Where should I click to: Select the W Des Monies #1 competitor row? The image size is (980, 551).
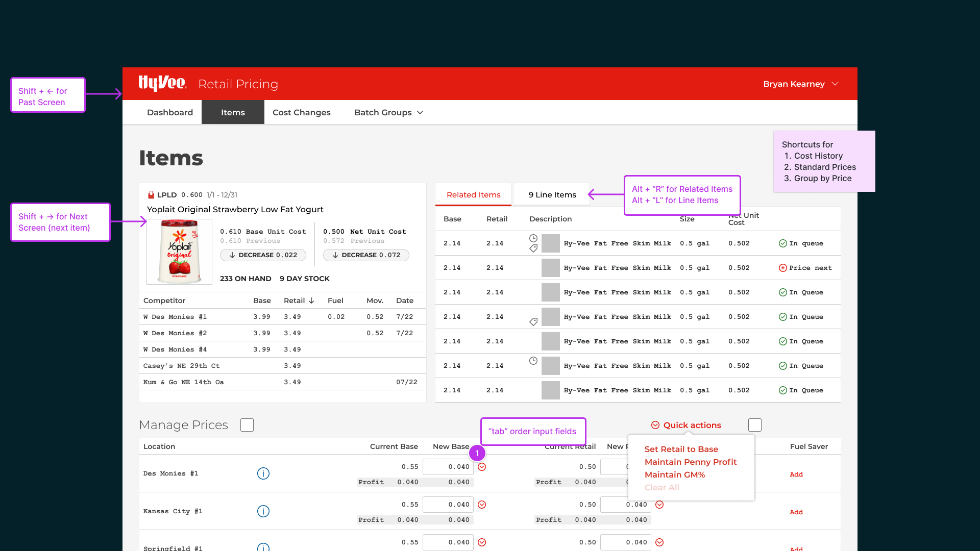[283, 317]
